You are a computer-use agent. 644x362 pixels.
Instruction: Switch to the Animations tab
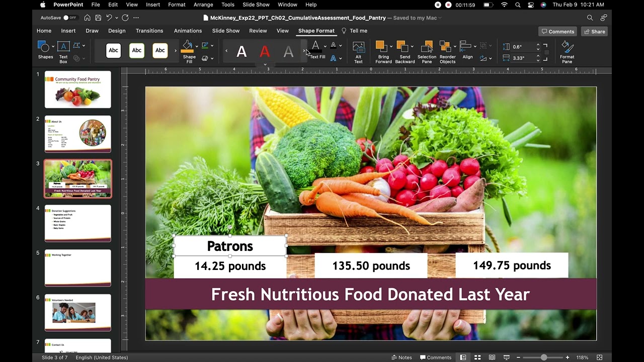[188, 31]
